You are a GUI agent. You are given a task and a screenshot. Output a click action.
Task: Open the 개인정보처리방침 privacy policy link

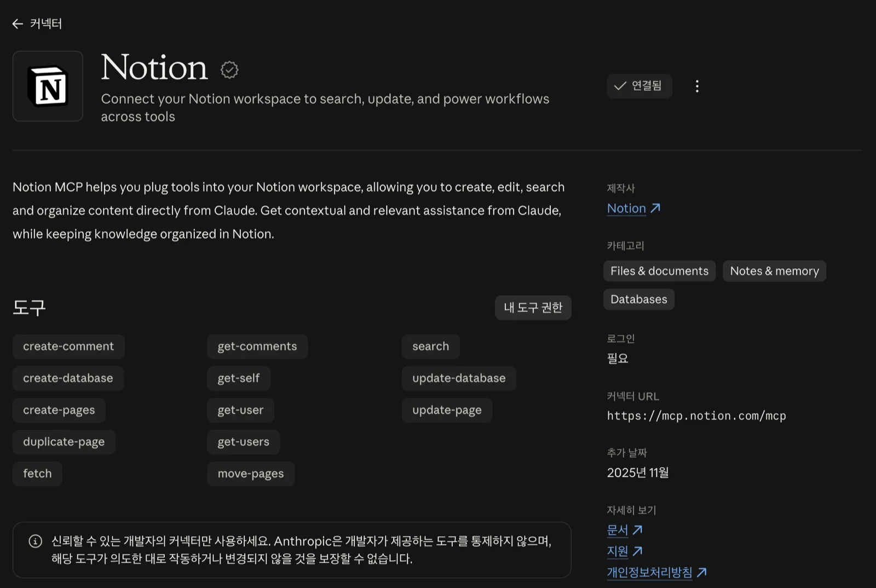657,573
